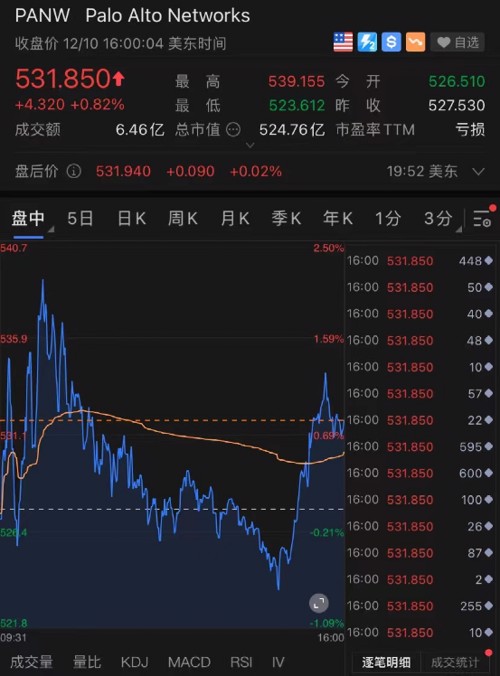Tap the 最高 value 539.155

297,81
